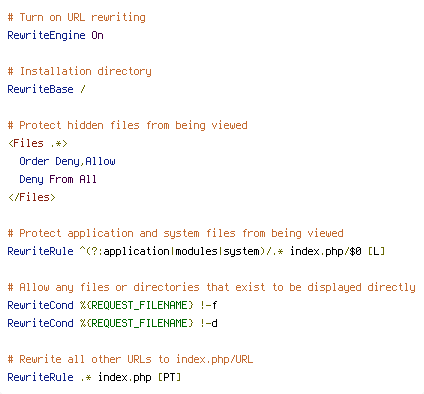Click the RewriteCond line ending with !-f
The width and height of the screenshot is (424, 394).
(x=112, y=305)
